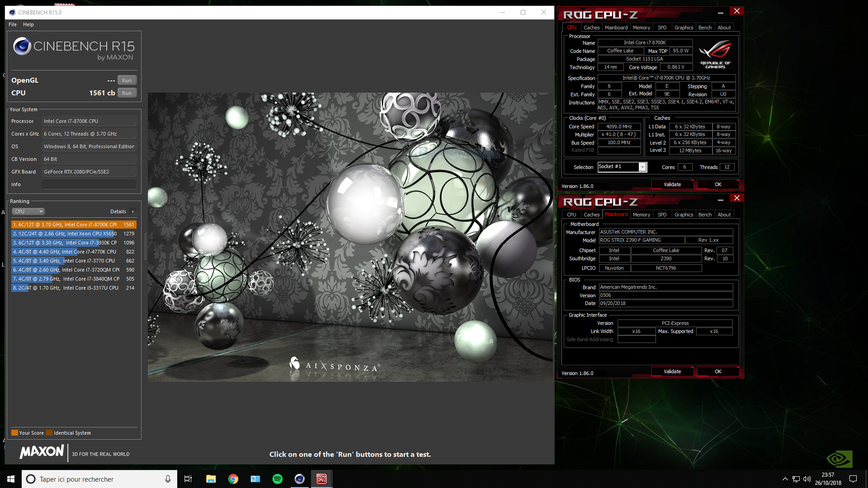Open the File menu
This screenshot has height=488, width=868.
point(13,24)
